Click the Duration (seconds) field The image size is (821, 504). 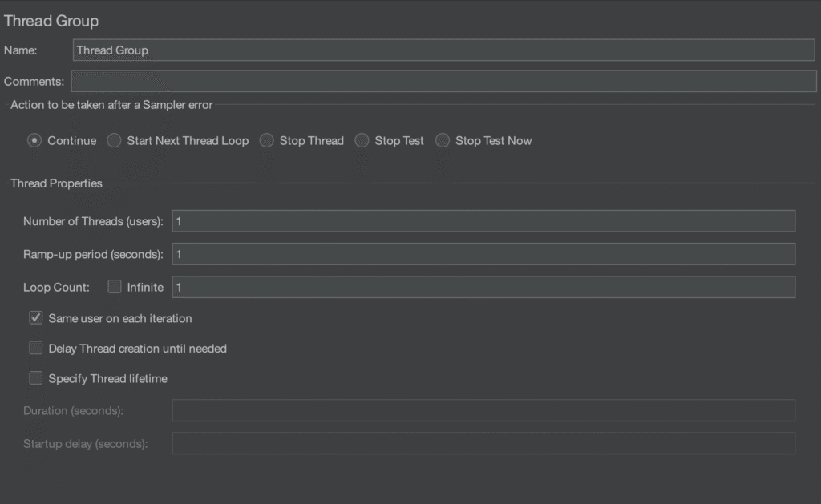click(x=483, y=410)
